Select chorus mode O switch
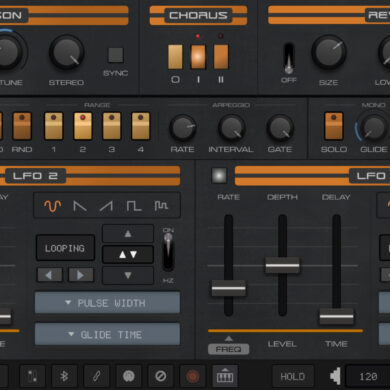The width and height of the screenshot is (390, 390). pyautogui.click(x=175, y=57)
